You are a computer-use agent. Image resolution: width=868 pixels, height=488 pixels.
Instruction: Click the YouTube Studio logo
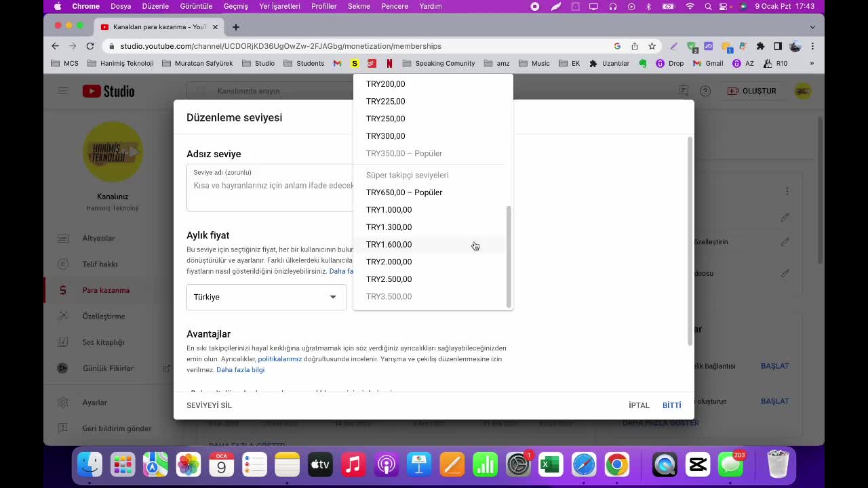tap(108, 91)
